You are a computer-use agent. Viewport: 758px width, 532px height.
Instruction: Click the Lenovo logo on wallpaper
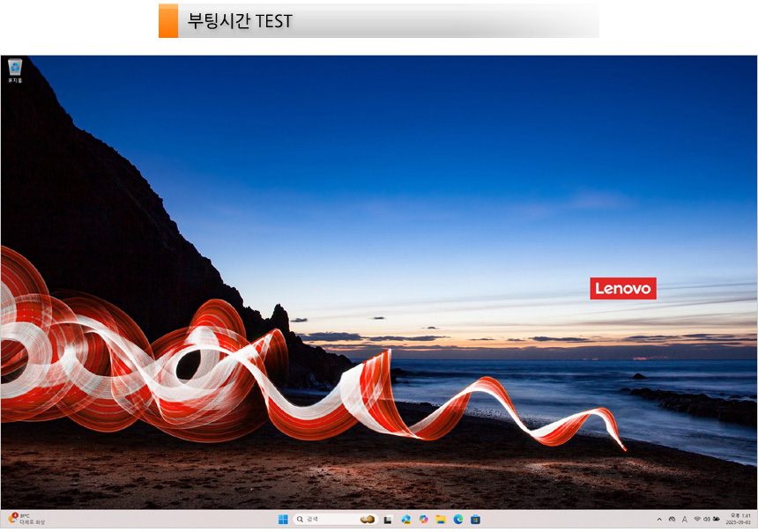(623, 288)
